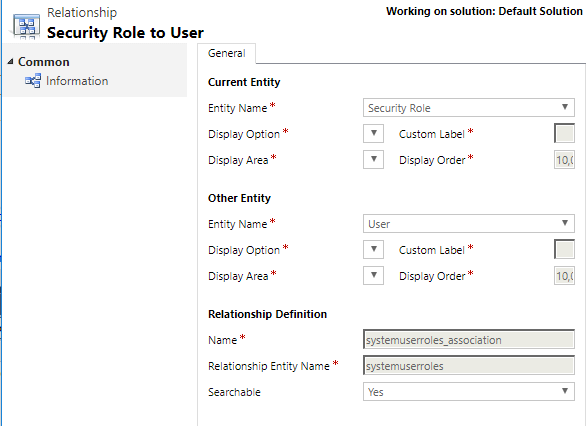
Task: Click Current Entity Custom Label field
Action: [564, 134]
